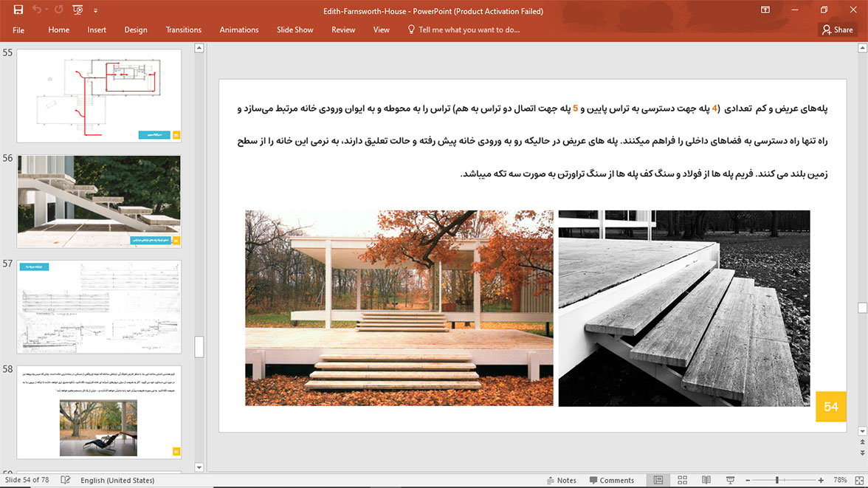The height and width of the screenshot is (488, 868).
Task: Zoom in with the plus button
Action: click(x=821, y=480)
